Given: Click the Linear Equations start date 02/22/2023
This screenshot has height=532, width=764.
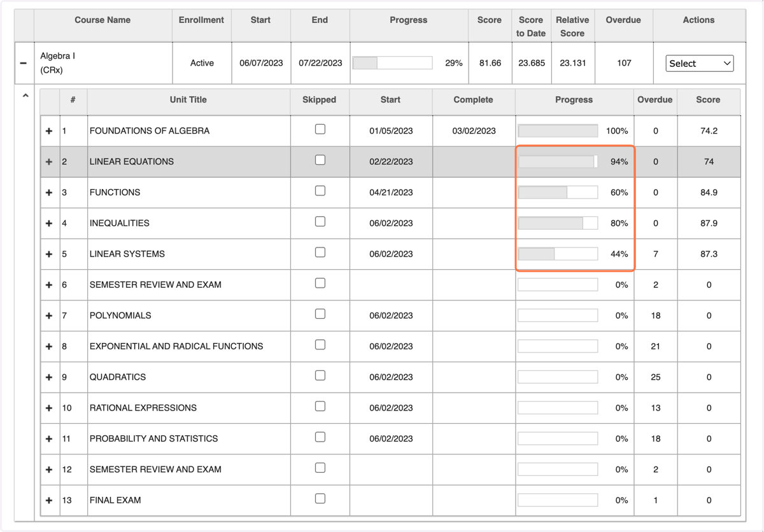Looking at the screenshot, I should tap(391, 162).
